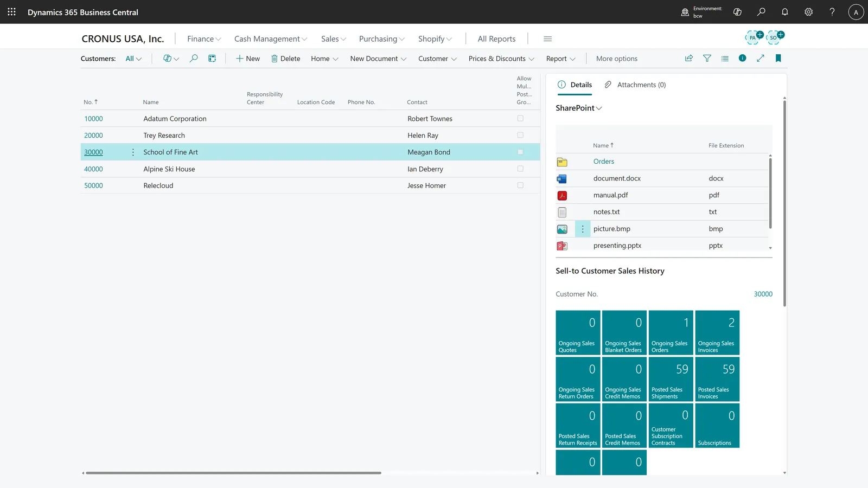Toggle the FactBox information icon

tap(742, 59)
